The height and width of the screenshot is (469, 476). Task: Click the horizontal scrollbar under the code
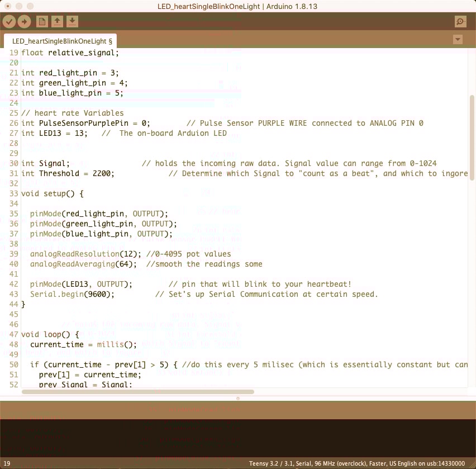click(x=137, y=392)
